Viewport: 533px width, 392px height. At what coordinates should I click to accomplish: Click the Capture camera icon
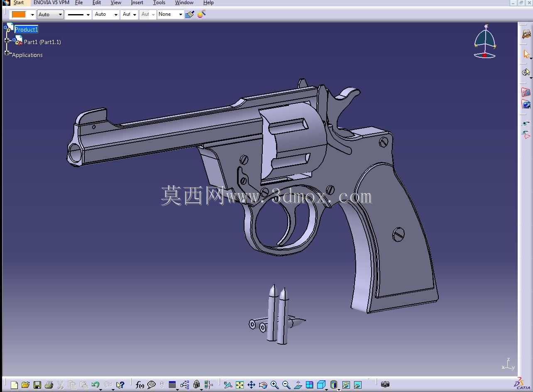(x=385, y=385)
